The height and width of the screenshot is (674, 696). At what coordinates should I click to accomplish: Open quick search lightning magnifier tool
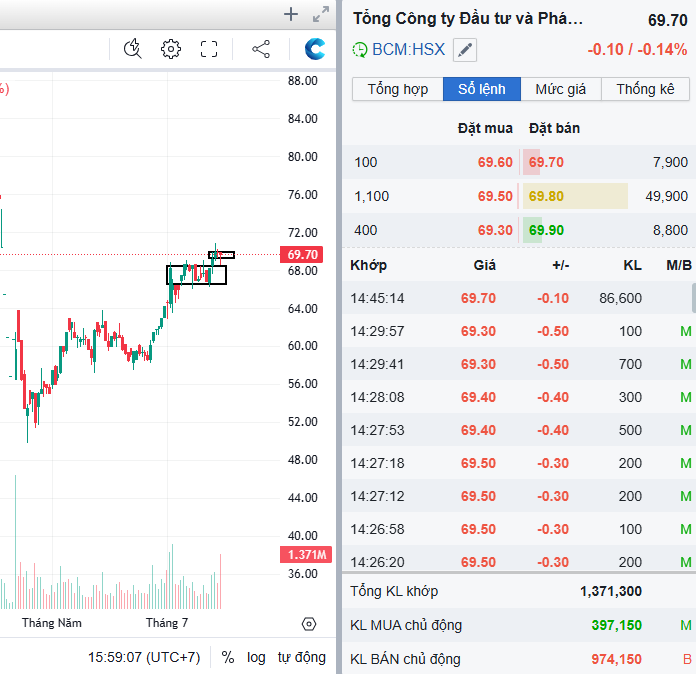[x=133, y=49]
